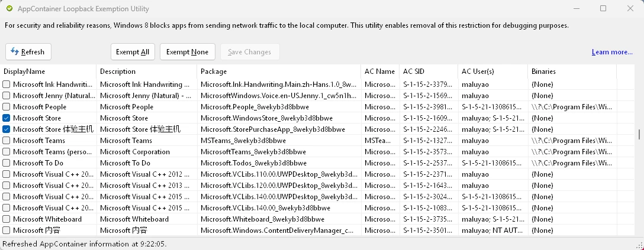Check the Microsoft 内容 checkbox
The height and width of the screenshot is (250, 644).
click(x=6, y=230)
